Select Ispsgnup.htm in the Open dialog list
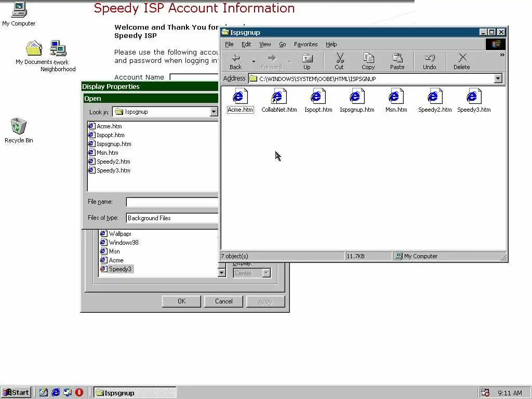The image size is (532, 399). click(x=110, y=144)
